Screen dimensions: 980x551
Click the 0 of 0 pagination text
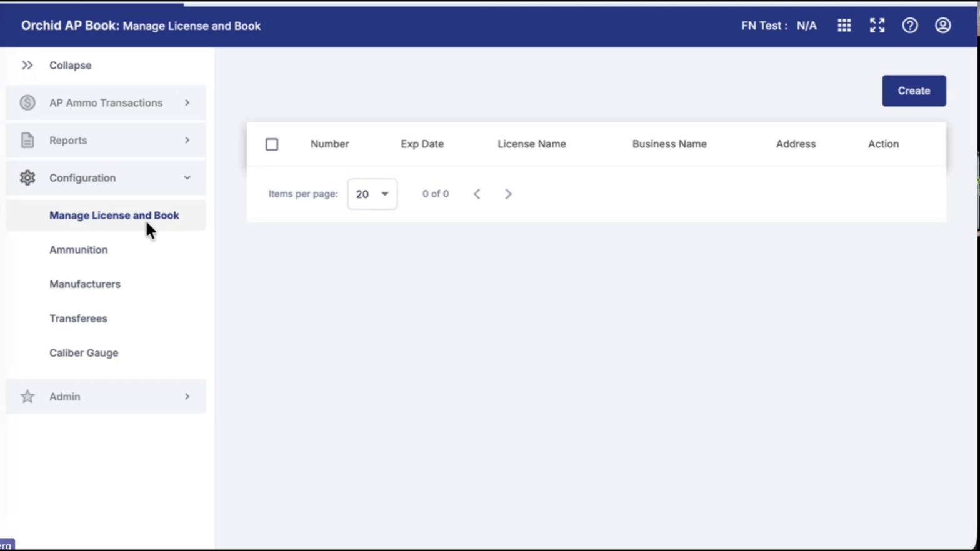pos(435,194)
